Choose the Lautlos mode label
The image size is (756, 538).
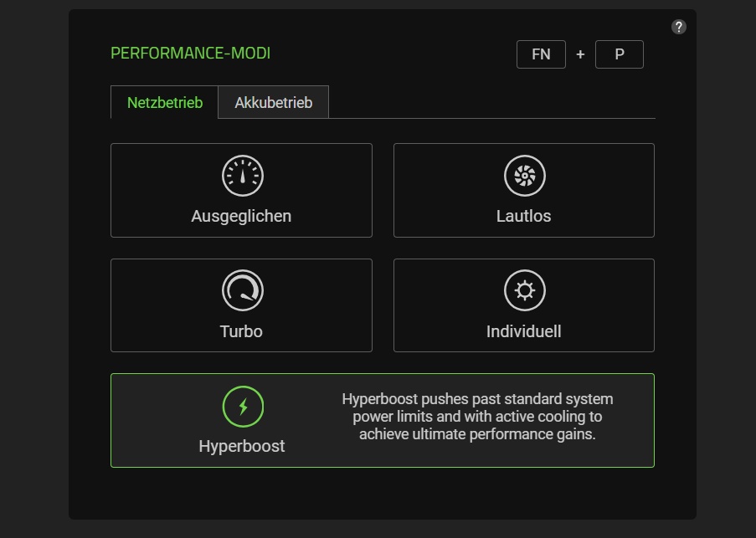pyautogui.click(x=523, y=216)
